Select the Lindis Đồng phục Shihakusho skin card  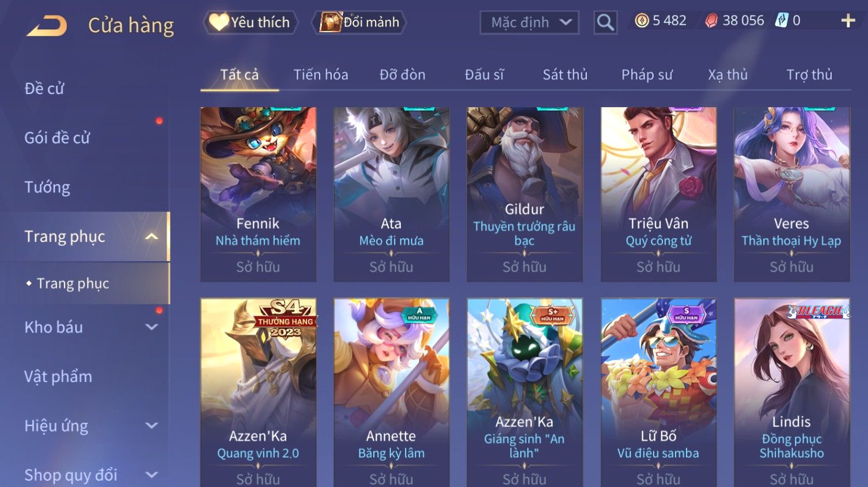tap(792, 392)
